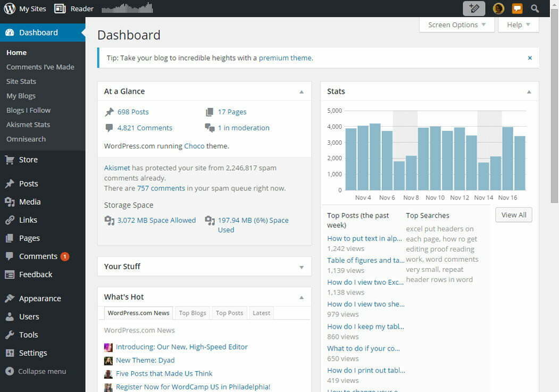Click the thumbnail beside Five Posts that Made Us Think
The width and height of the screenshot is (559, 392).
pos(108,374)
